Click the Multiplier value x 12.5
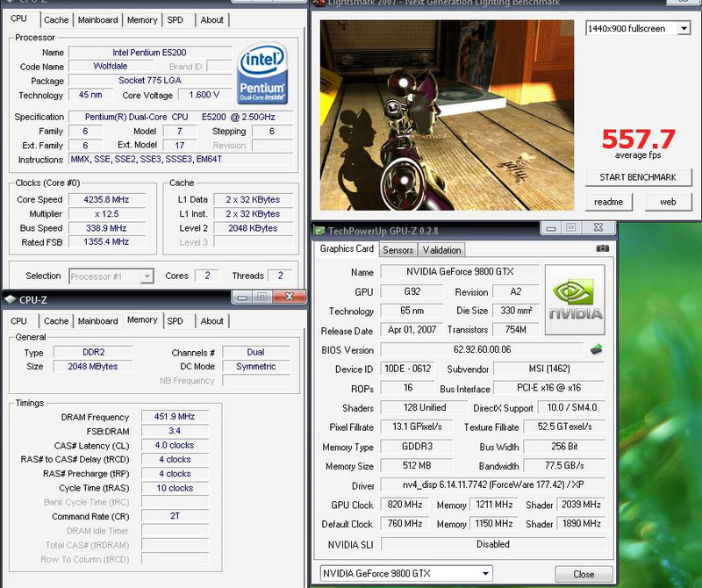702x588 pixels. coord(106,214)
